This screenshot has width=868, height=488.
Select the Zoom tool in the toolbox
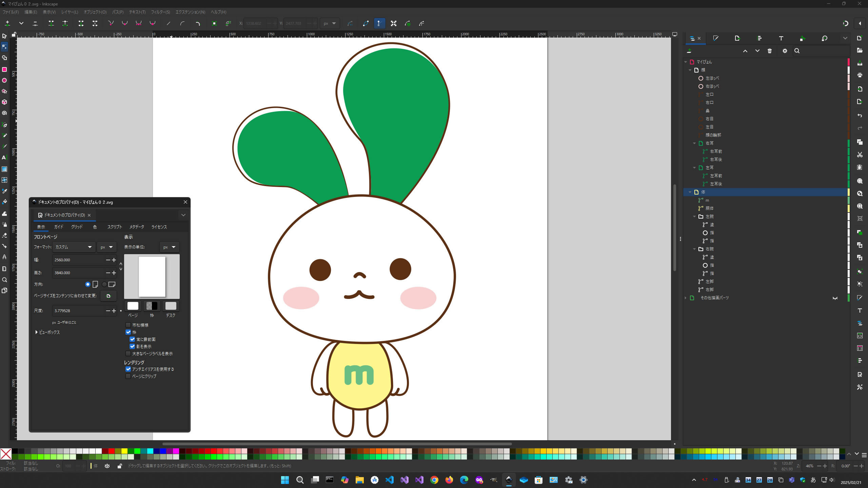(x=4, y=280)
